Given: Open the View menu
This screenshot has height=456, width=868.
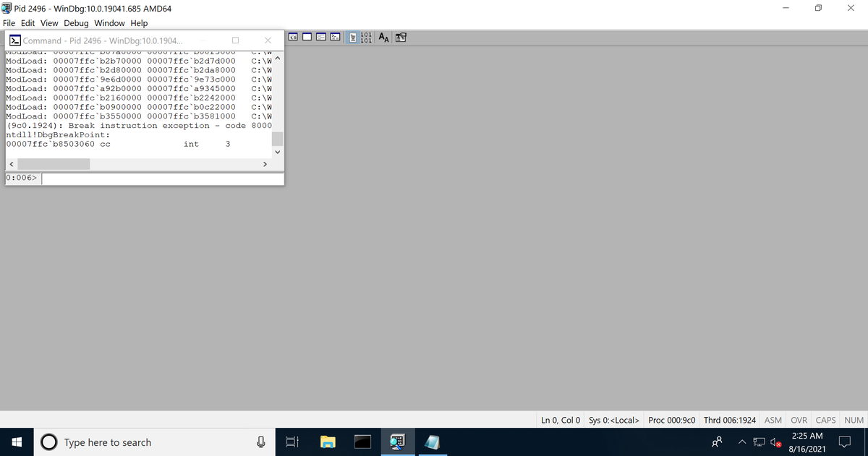Looking at the screenshot, I should point(48,23).
